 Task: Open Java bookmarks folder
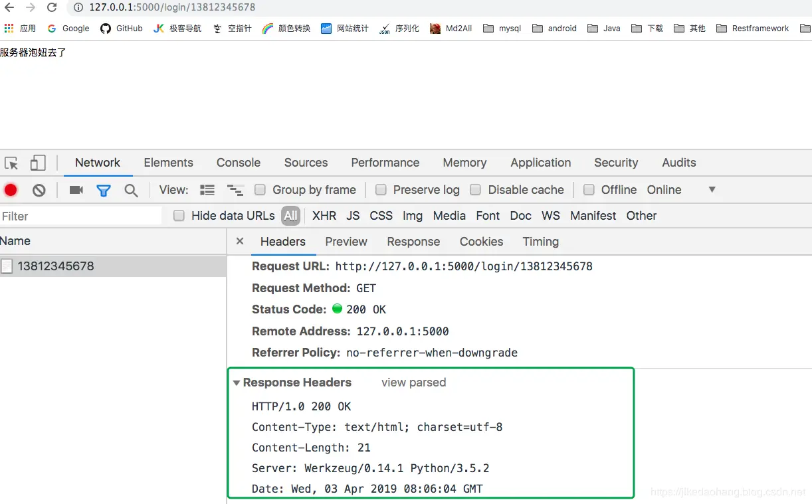tap(604, 29)
